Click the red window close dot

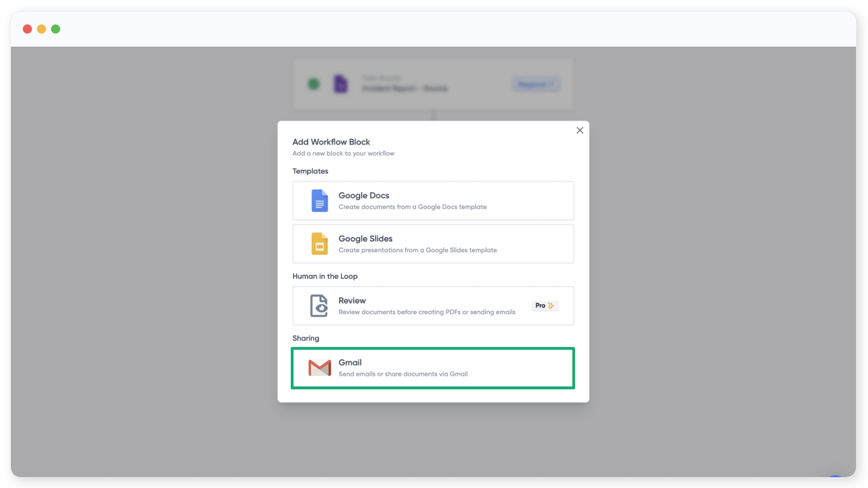27,29
